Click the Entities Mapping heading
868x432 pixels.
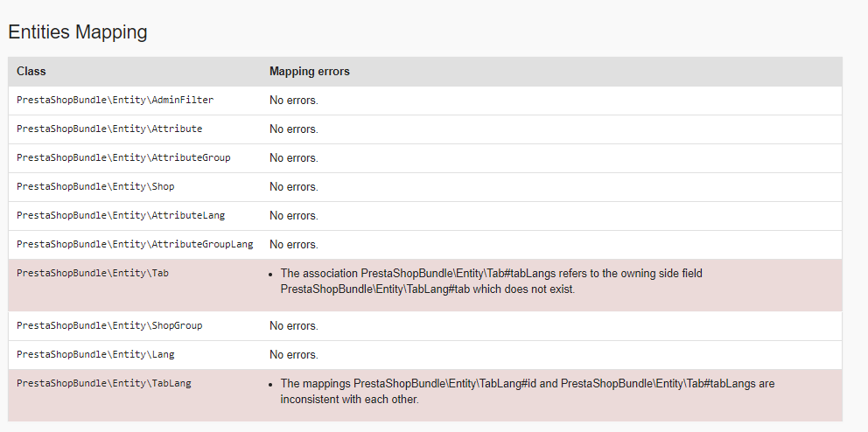[x=77, y=32]
